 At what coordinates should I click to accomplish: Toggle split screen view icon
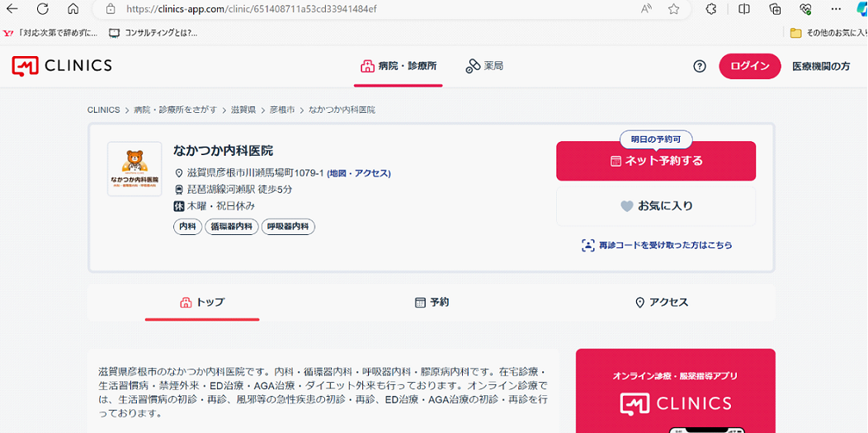(744, 9)
